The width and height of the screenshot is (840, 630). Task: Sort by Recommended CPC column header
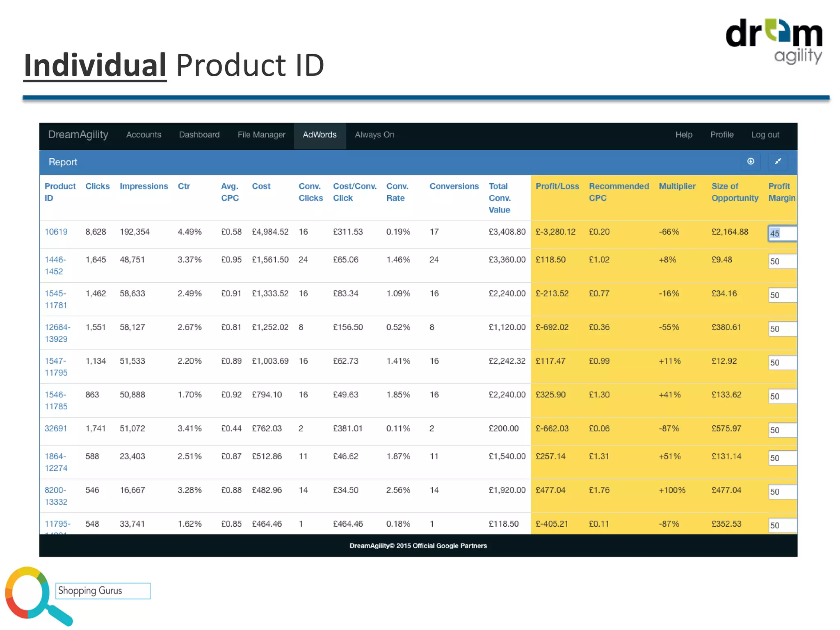coord(619,192)
